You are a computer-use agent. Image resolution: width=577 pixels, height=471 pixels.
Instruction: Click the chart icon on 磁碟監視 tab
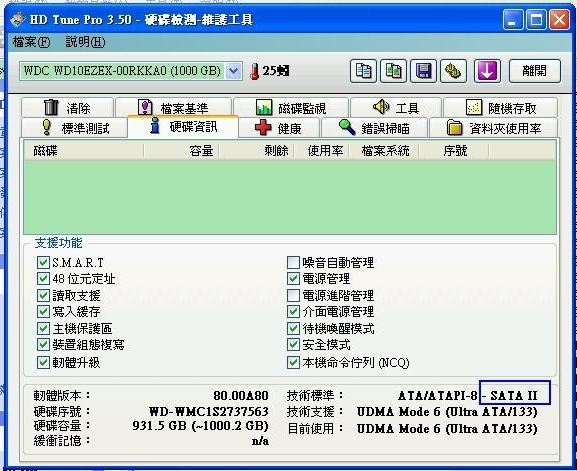264,107
